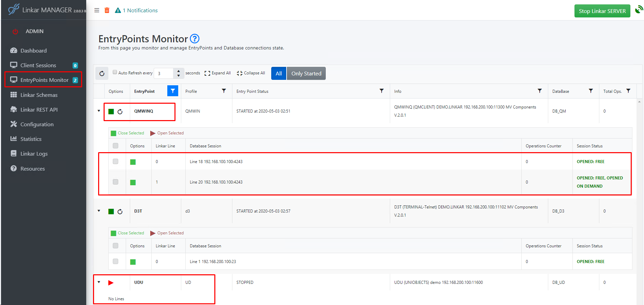Close the Line 20 session green square

coord(133,183)
